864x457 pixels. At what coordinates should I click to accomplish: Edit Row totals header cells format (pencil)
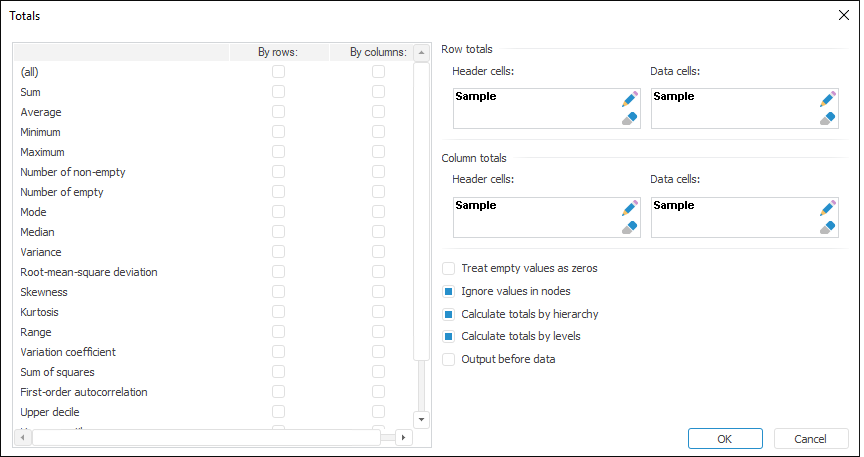coord(629,99)
